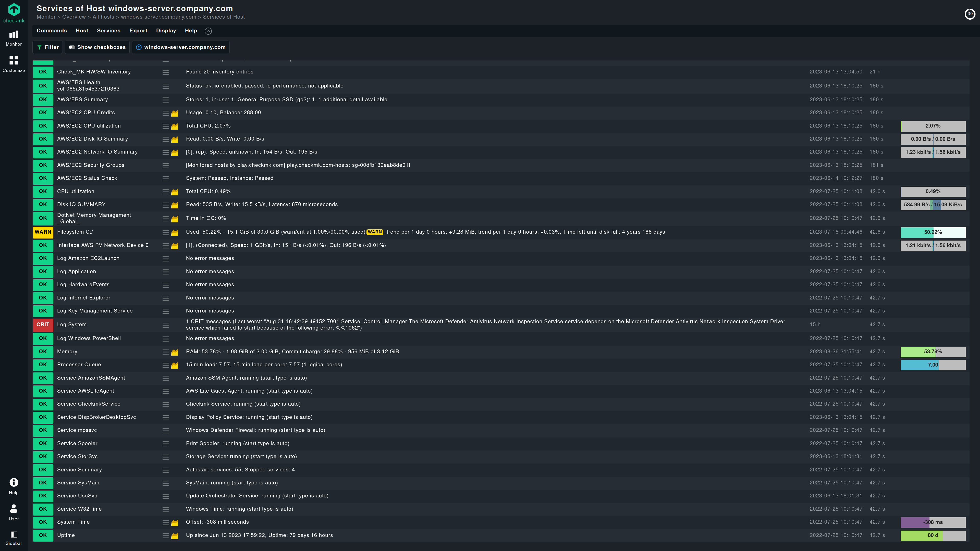Click the windows-server.company.com host button
The width and height of the screenshot is (980, 551).
point(181,47)
